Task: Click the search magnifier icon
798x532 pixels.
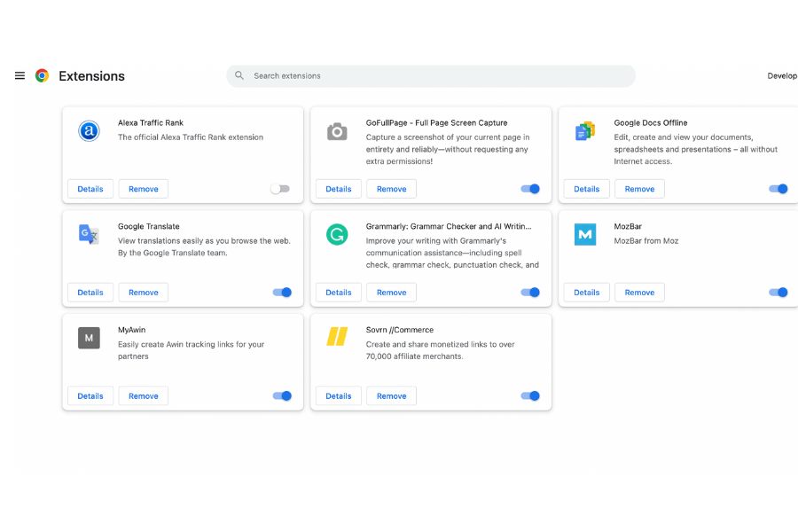Action: [x=239, y=75]
